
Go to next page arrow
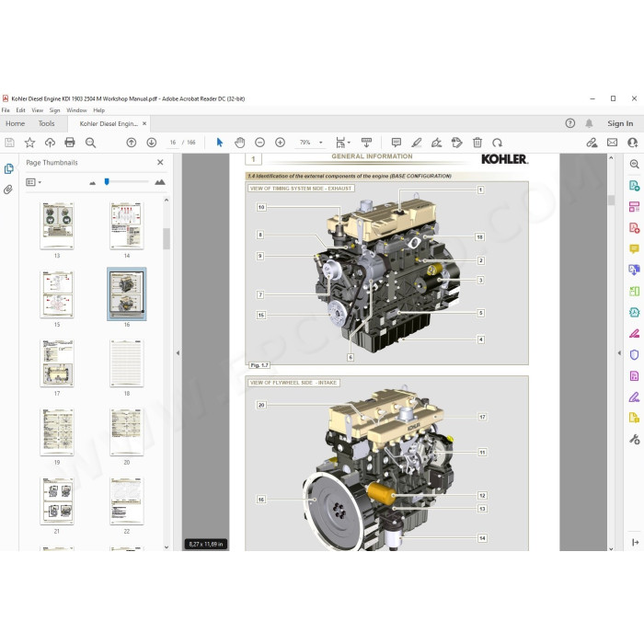[152, 143]
